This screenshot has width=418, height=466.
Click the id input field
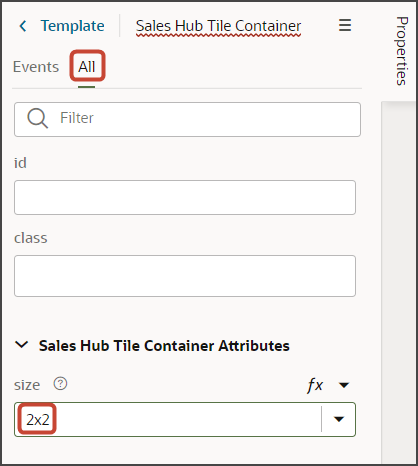click(185, 197)
